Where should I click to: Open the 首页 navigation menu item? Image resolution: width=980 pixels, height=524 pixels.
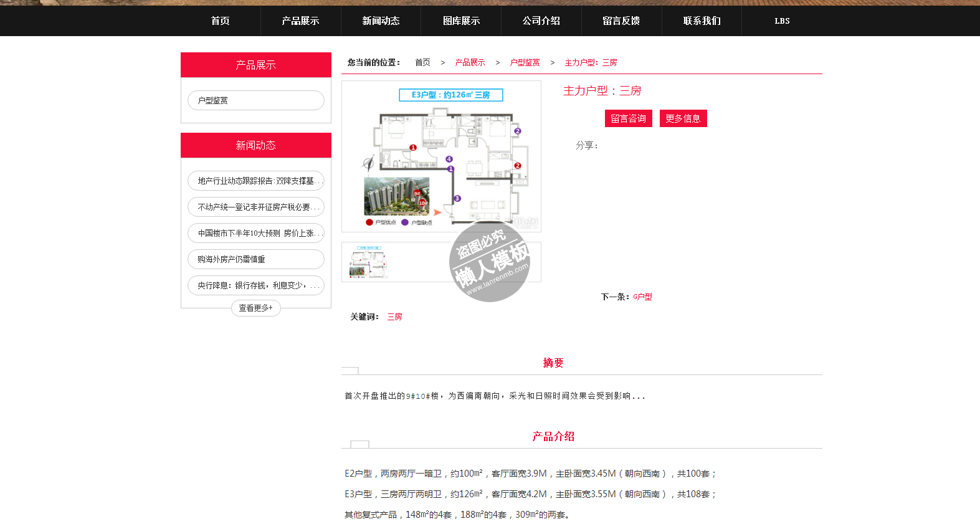(220, 21)
